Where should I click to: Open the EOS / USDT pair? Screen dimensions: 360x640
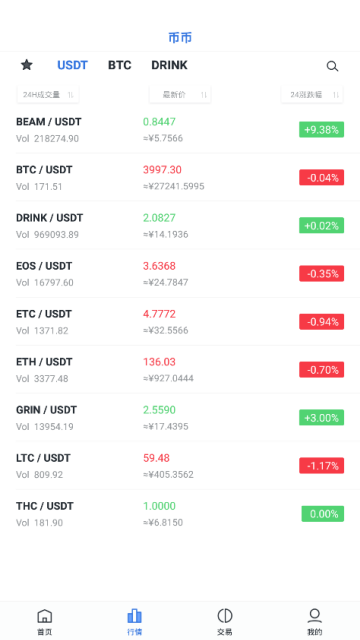click(180, 273)
